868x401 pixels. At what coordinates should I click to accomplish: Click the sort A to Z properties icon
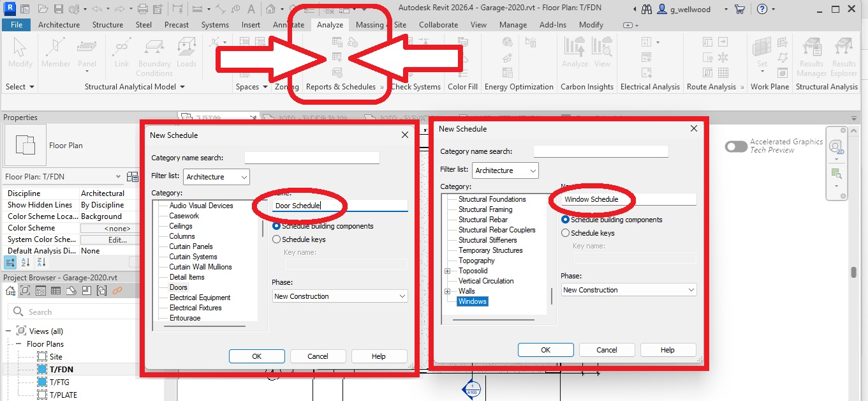point(26,262)
